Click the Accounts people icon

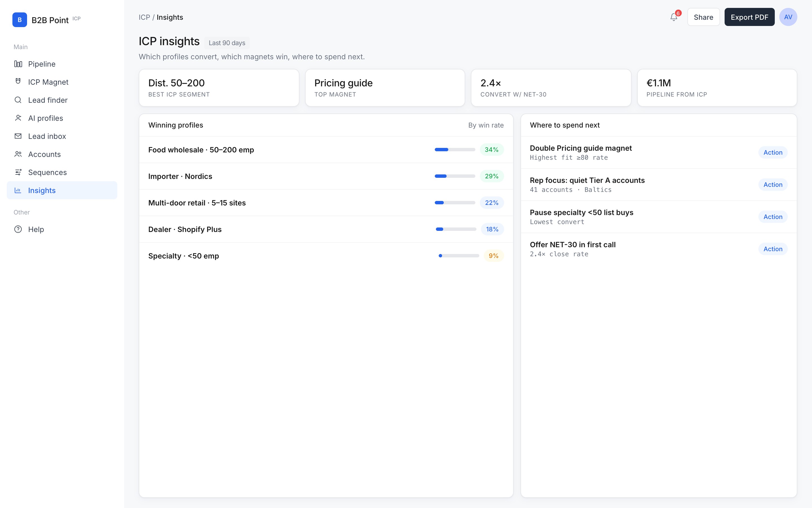(x=18, y=154)
